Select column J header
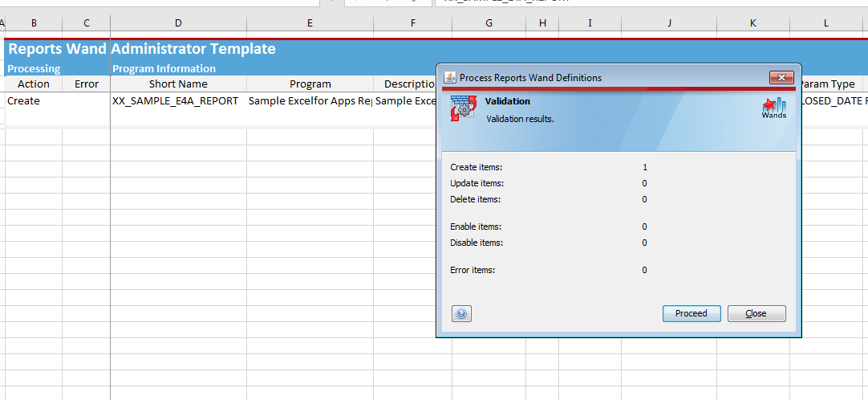Image resolution: width=868 pixels, height=400 pixels. pyautogui.click(x=669, y=22)
